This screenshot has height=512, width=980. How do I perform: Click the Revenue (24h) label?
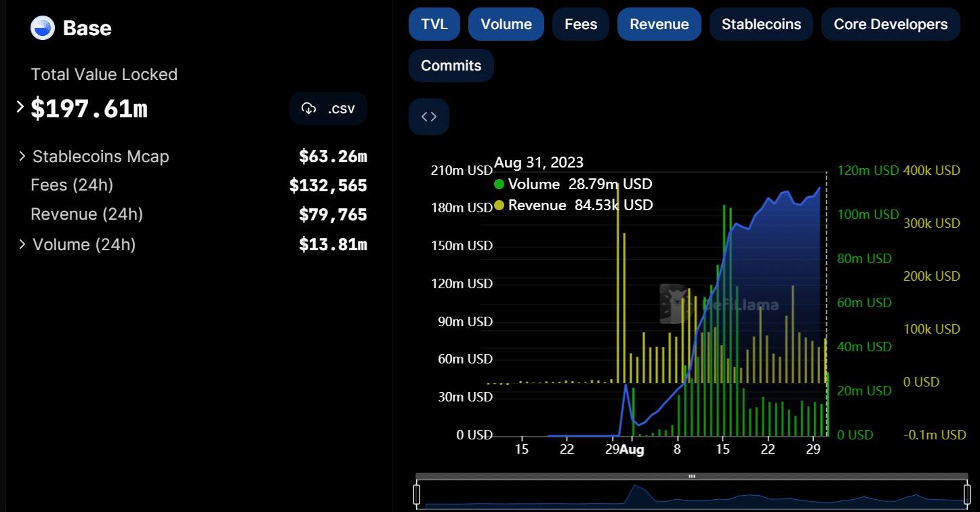point(87,214)
